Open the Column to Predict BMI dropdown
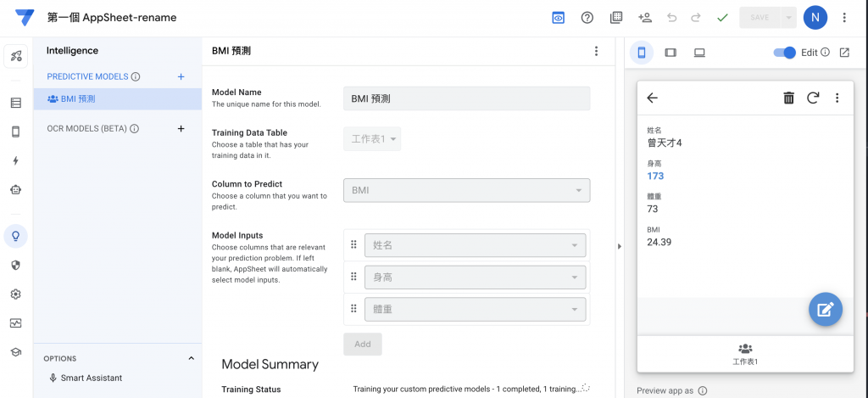 click(466, 191)
